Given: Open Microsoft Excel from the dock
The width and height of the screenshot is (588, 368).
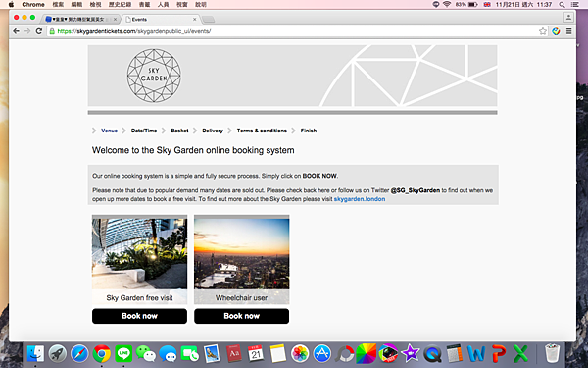Looking at the screenshot, I should point(520,353).
